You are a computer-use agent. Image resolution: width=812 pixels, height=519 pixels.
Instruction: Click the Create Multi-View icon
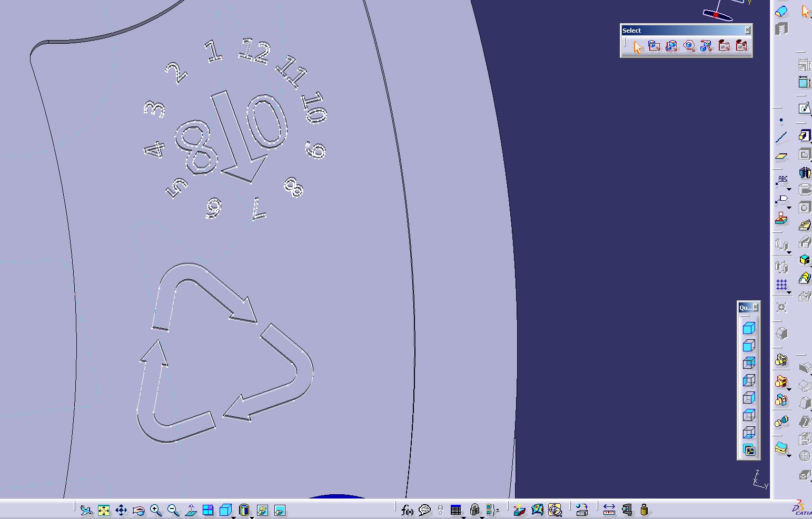208,510
